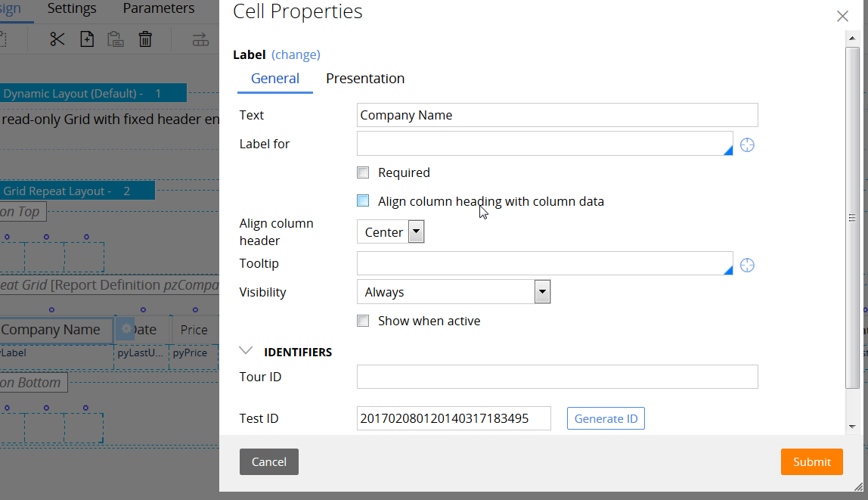Click the pyPrice cell in the grid
Screen dimensions: 868x500
[x=190, y=352]
